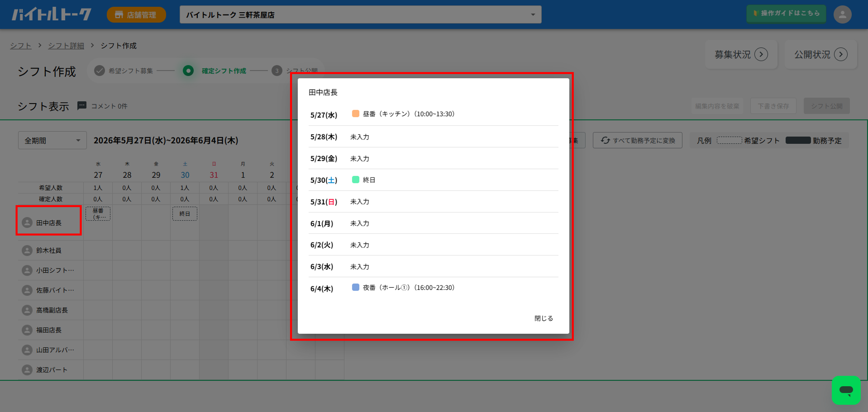Viewport: 868px width, 412px height.
Task: Click the user account avatar icon
Action: tap(842, 14)
